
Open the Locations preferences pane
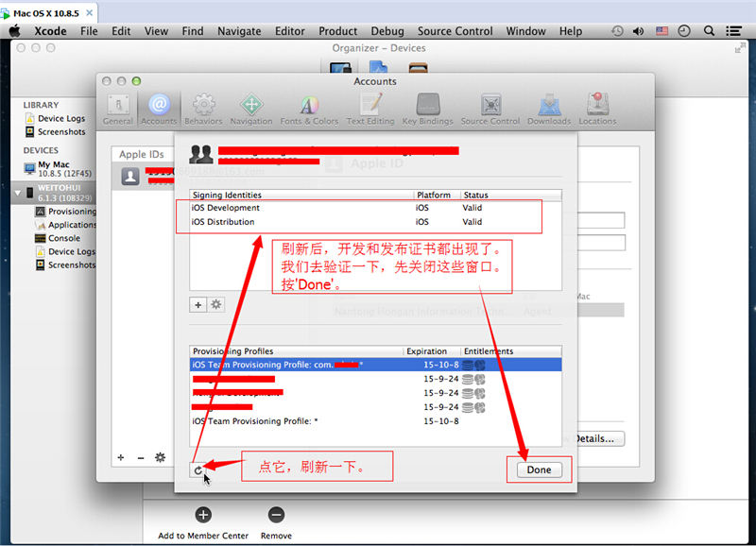pyautogui.click(x=597, y=110)
